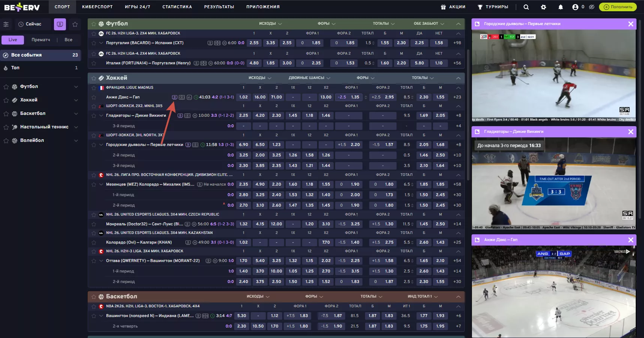Click the Пополнить deposit button
644x338 pixels.
click(617, 7)
